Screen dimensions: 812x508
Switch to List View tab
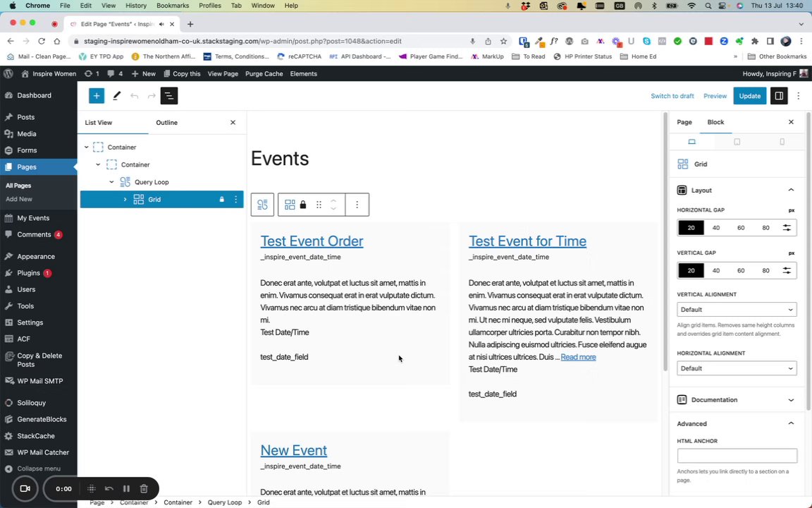click(99, 122)
